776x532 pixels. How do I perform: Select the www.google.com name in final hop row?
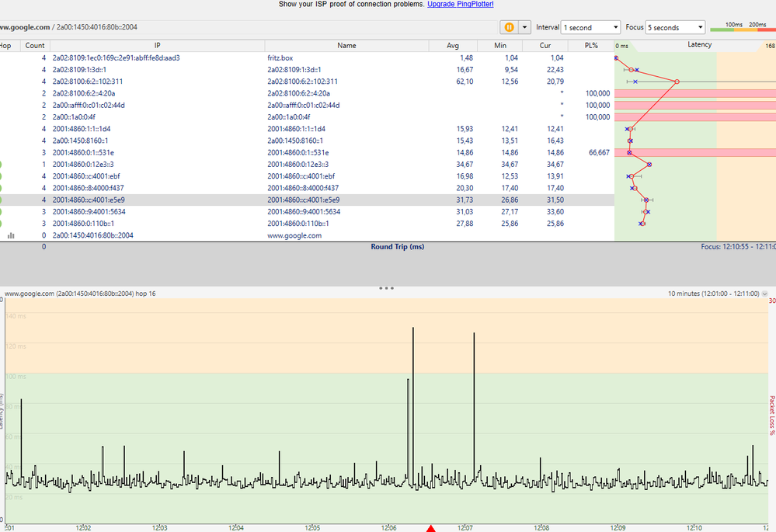coord(294,236)
